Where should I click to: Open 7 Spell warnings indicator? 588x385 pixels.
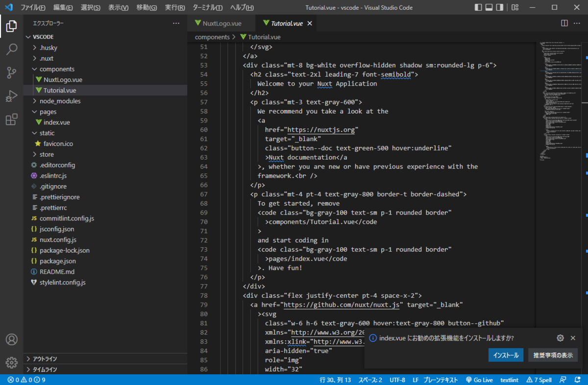539,380
